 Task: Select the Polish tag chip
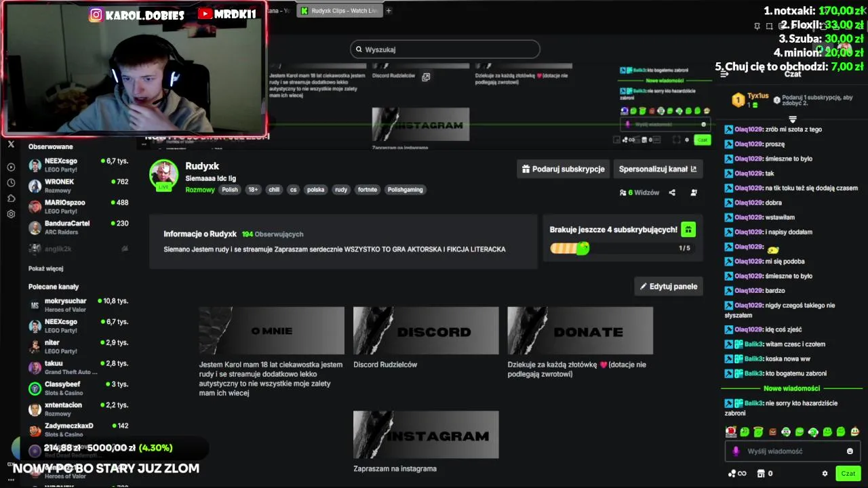(230, 190)
